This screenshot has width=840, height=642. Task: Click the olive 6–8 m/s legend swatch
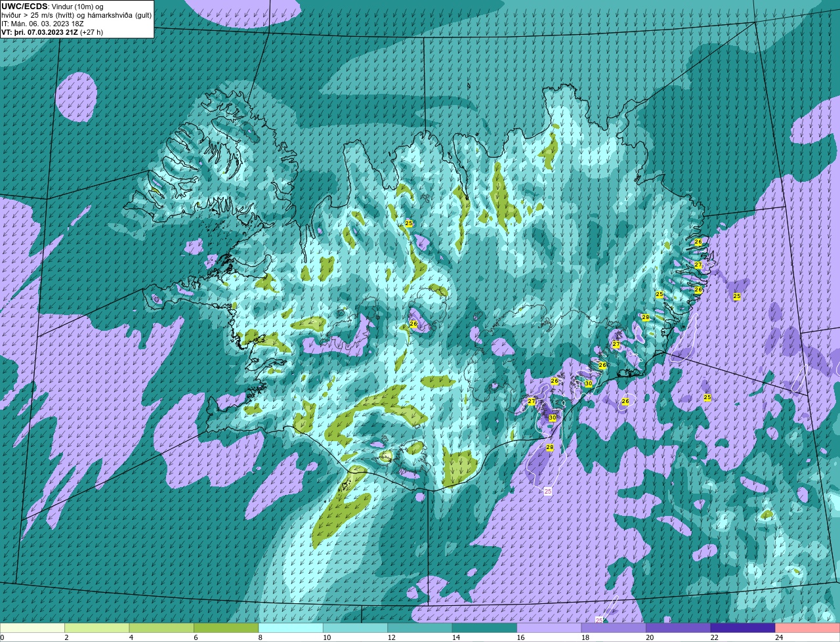tap(226, 628)
